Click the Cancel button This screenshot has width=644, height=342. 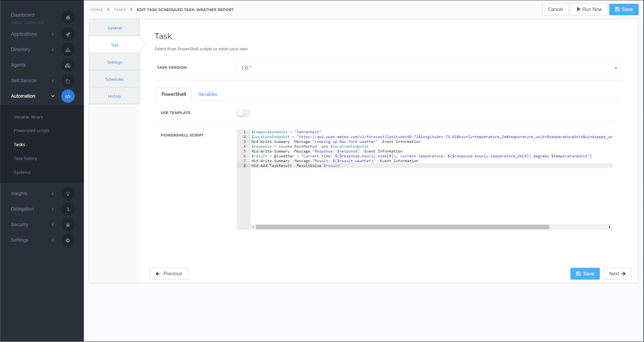click(555, 9)
